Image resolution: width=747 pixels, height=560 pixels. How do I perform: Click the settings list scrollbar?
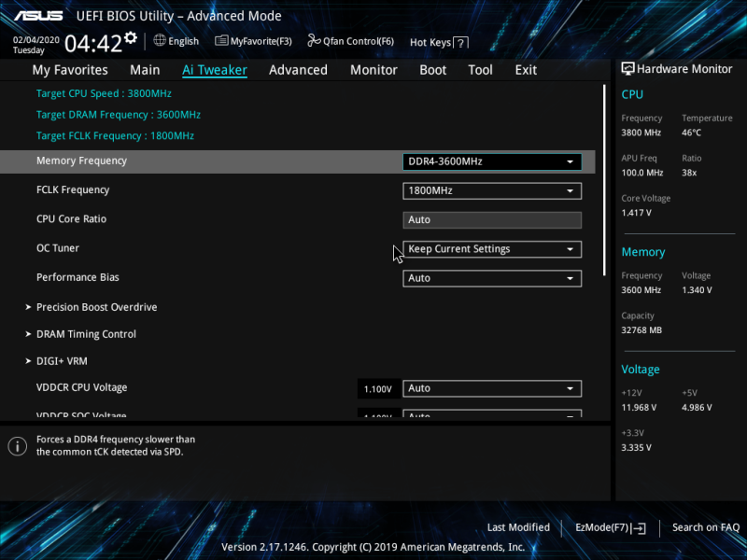click(604, 180)
